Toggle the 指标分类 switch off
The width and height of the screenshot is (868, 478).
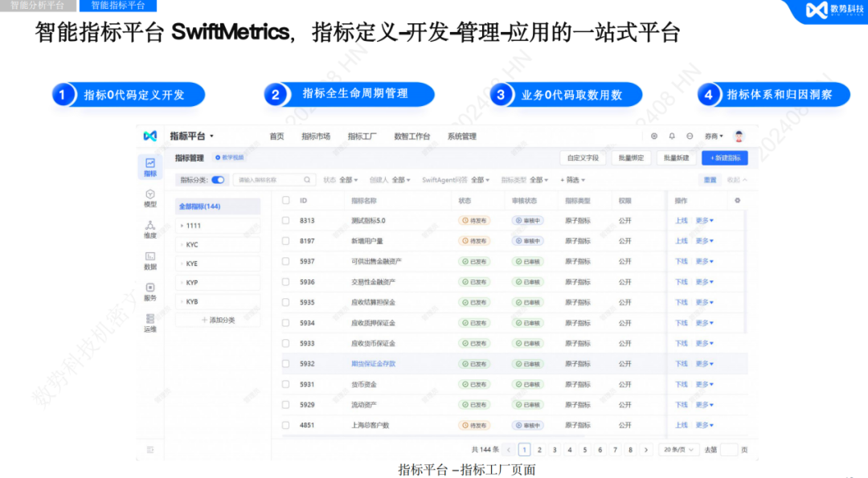pyautogui.click(x=215, y=178)
